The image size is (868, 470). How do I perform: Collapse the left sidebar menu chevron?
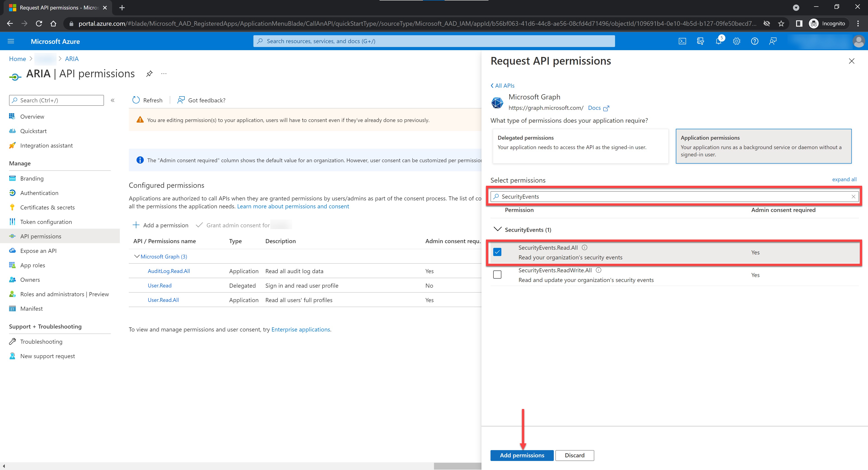[x=113, y=100]
